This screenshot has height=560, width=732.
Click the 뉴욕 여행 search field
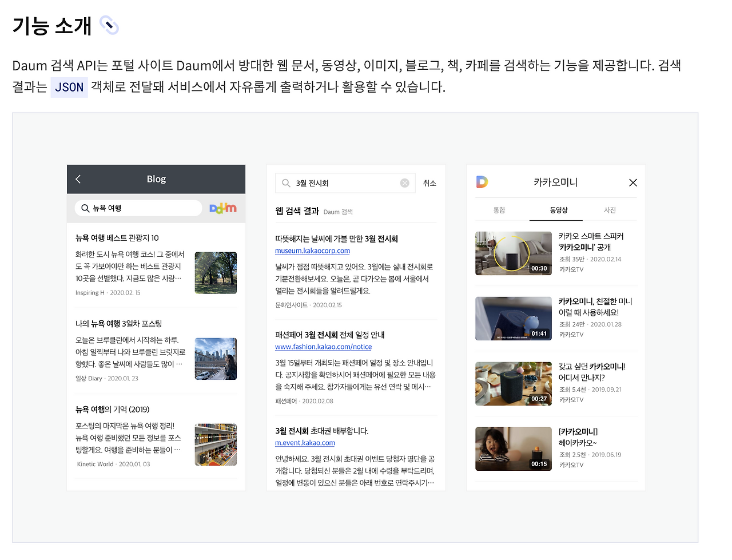pos(138,208)
